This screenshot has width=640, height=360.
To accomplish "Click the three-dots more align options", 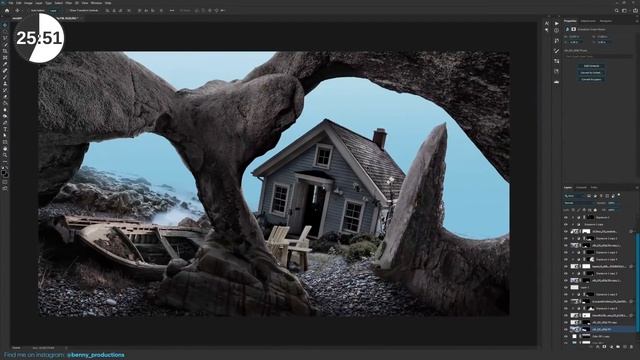I will 172,11.
